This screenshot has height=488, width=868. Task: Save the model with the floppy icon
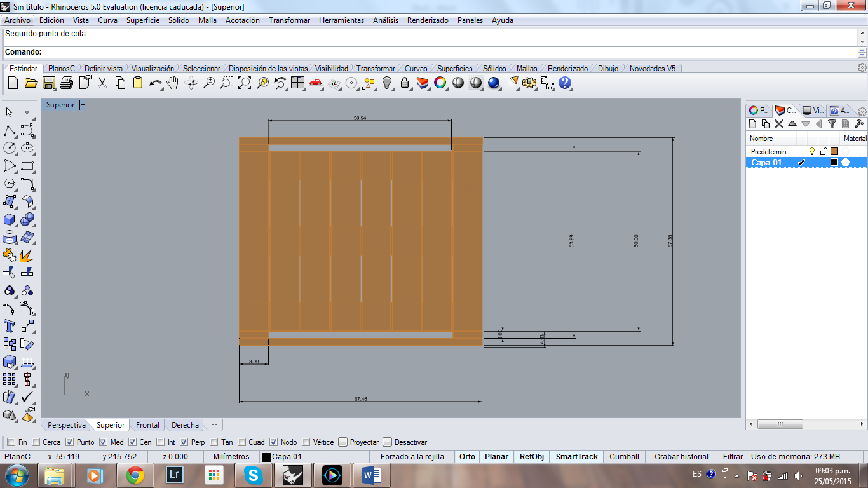point(48,83)
